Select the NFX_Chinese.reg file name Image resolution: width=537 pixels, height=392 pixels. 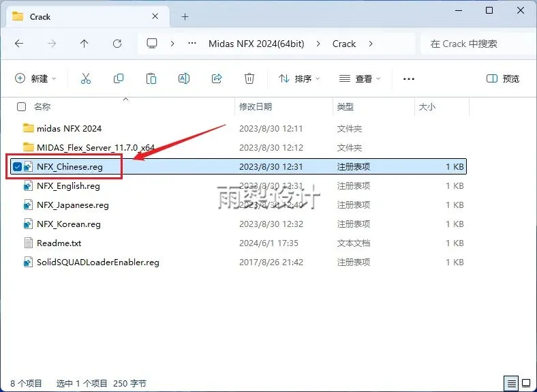[70, 167]
